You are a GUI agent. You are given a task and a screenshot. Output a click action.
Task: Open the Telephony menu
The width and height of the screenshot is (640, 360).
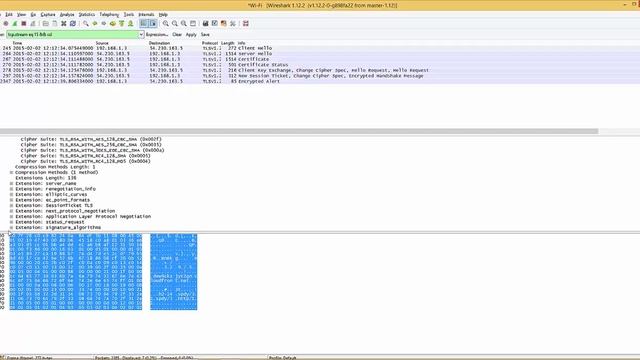click(109, 14)
